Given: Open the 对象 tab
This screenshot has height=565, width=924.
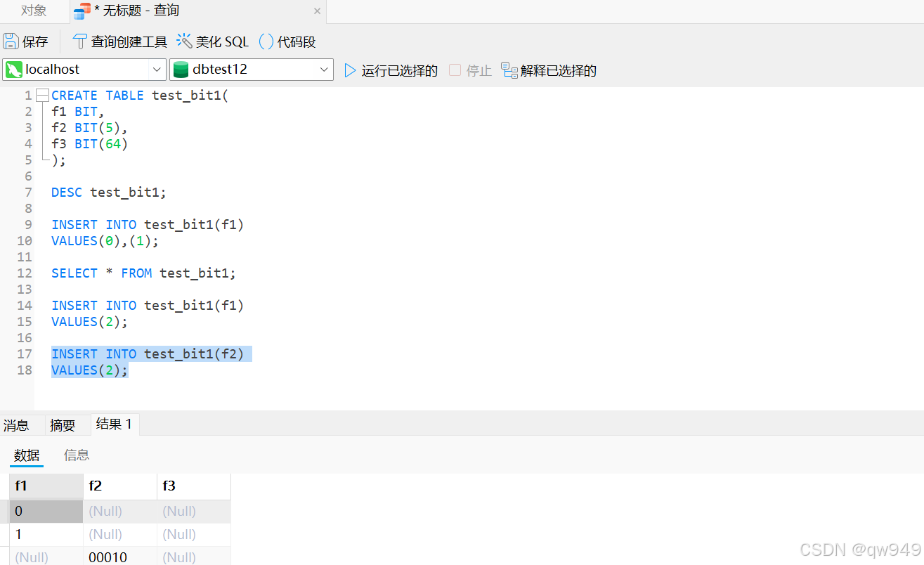Looking at the screenshot, I should [x=33, y=11].
